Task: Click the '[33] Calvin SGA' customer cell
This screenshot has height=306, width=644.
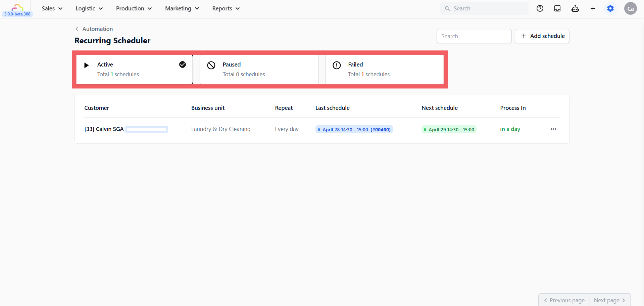Action: [104, 129]
